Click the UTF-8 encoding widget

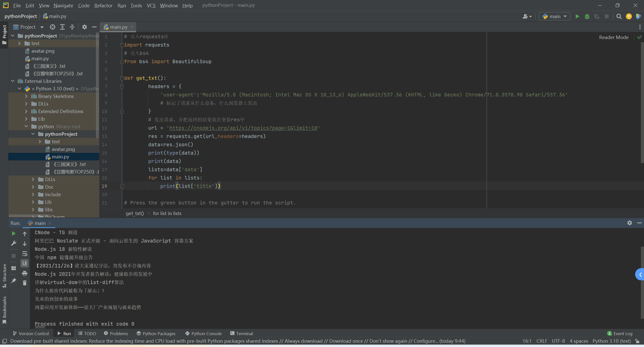click(x=558, y=341)
